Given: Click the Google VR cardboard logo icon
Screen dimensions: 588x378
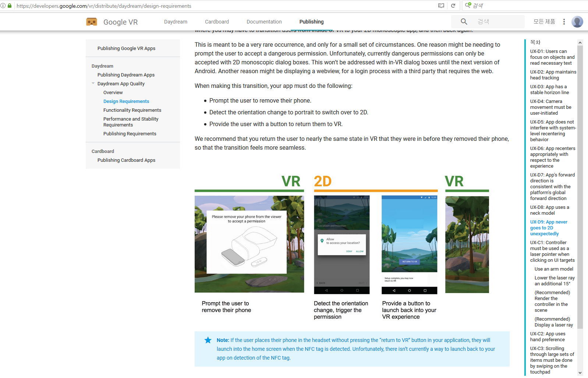Looking at the screenshot, I should pyautogui.click(x=92, y=22).
